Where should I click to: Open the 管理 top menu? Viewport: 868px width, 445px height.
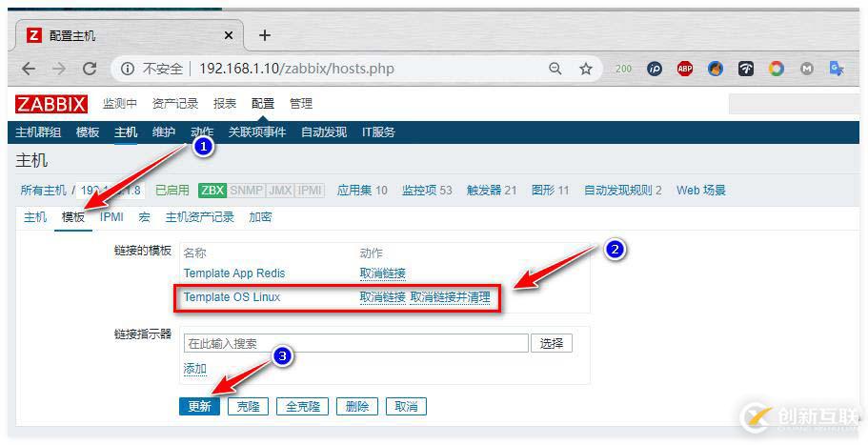[x=300, y=104]
